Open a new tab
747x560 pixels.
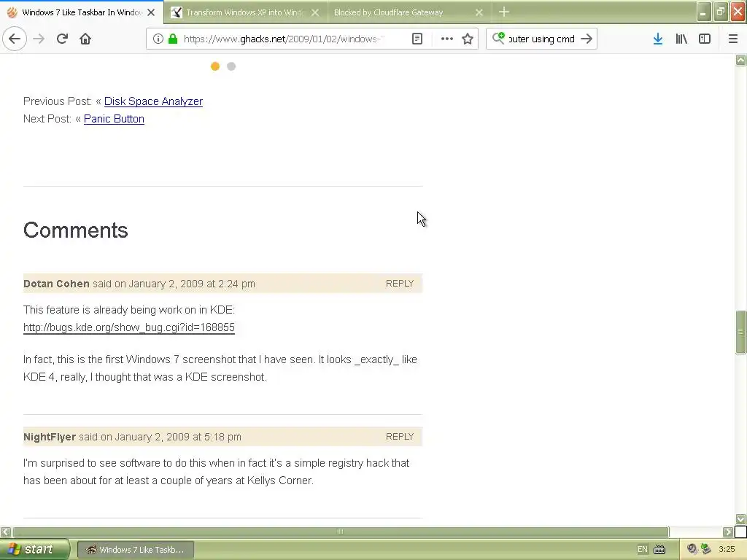[x=504, y=12]
